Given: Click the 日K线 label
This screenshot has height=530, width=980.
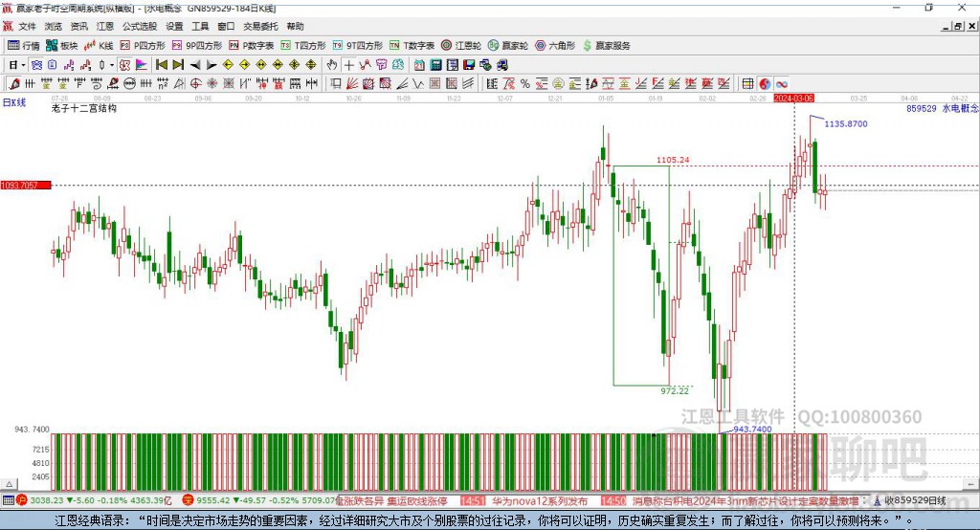Looking at the screenshot, I should [14, 102].
